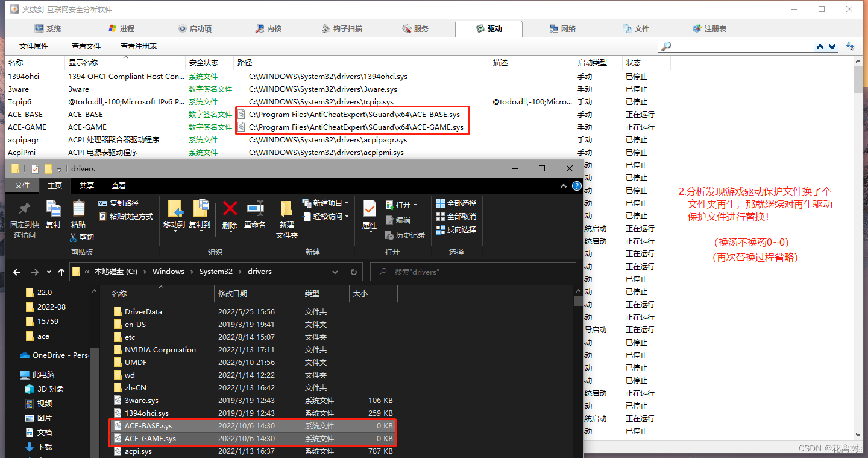Expand the address bar history dropdown
The image size is (868, 458).
335,272
